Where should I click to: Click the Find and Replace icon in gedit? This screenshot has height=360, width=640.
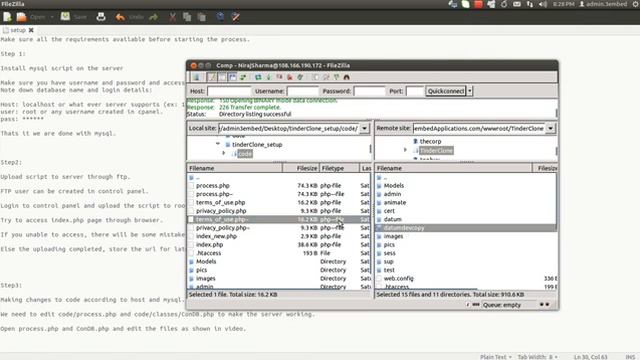point(236,17)
